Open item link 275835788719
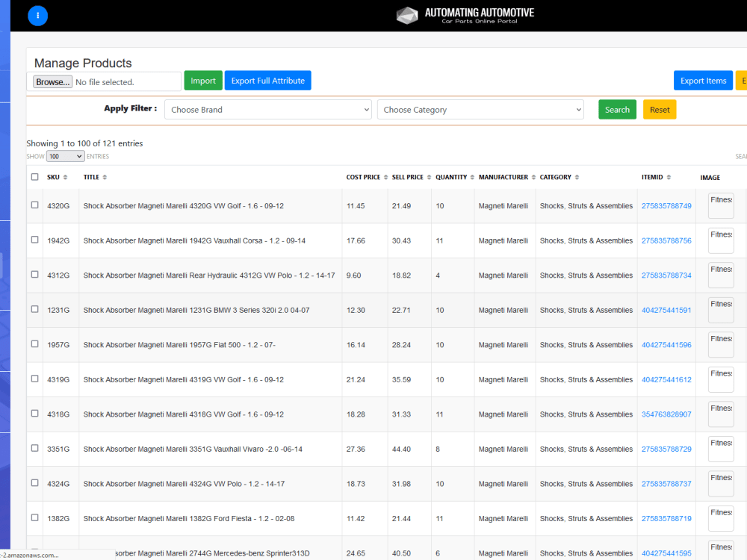Image resolution: width=747 pixels, height=560 pixels. click(x=666, y=519)
